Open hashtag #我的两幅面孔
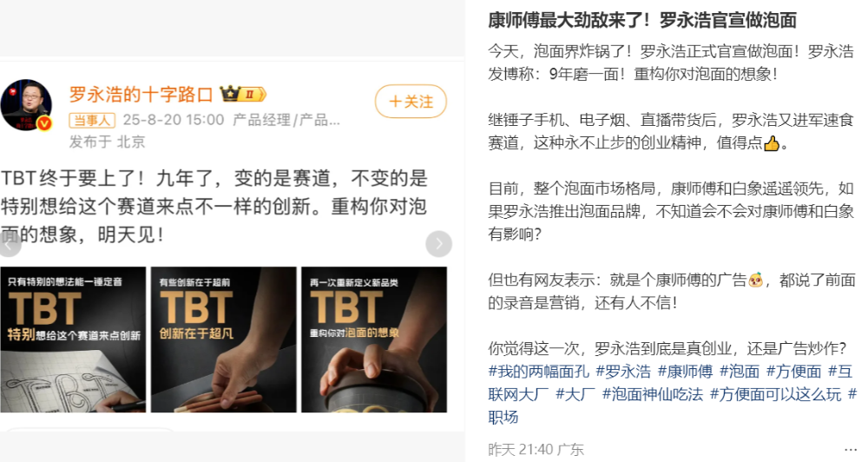Image resolution: width=868 pixels, height=462 pixels. tap(539, 371)
